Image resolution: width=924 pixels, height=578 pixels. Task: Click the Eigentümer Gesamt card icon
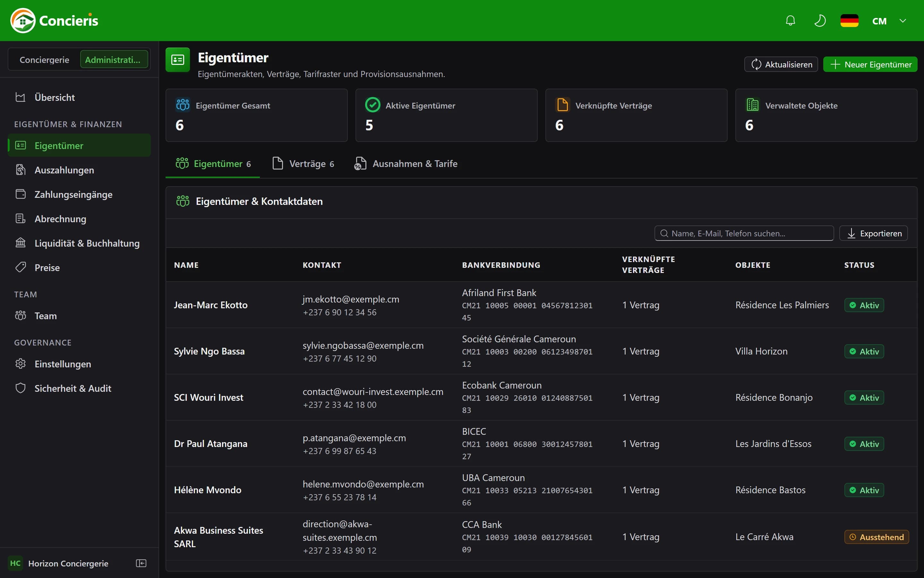(183, 104)
